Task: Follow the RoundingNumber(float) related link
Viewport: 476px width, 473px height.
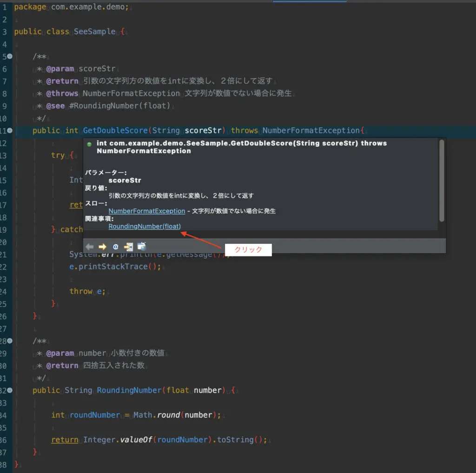Action: (x=145, y=226)
